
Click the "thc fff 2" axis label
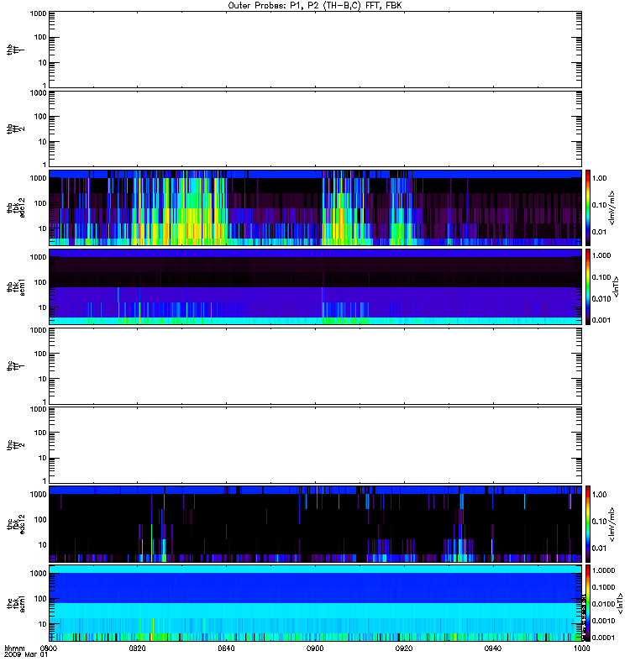tap(15, 445)
